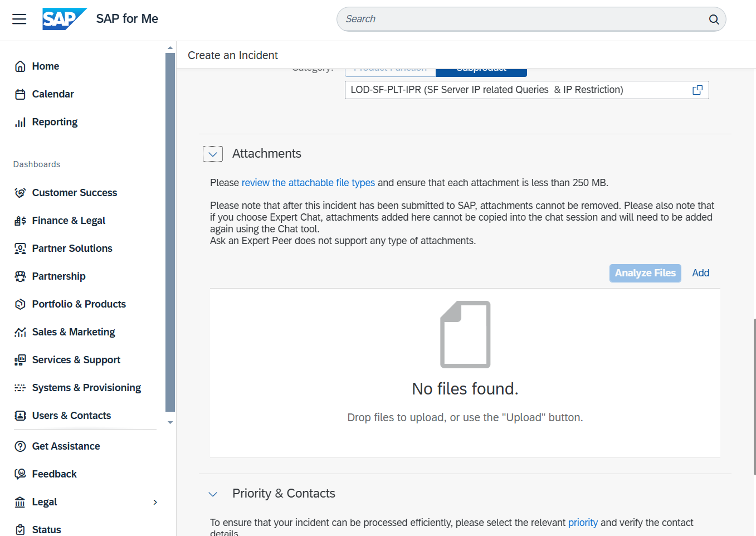This screenshot has width=756, height=536.
Task: Click the Analyze Files button
Action: pyautogui.click(x=645, y=273)
